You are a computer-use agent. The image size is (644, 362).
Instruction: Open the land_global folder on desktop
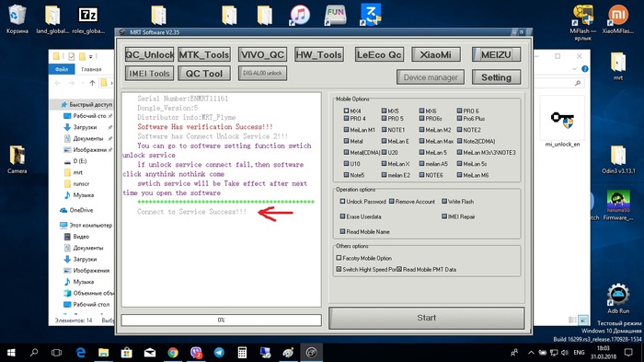click(x=52, y=18)
